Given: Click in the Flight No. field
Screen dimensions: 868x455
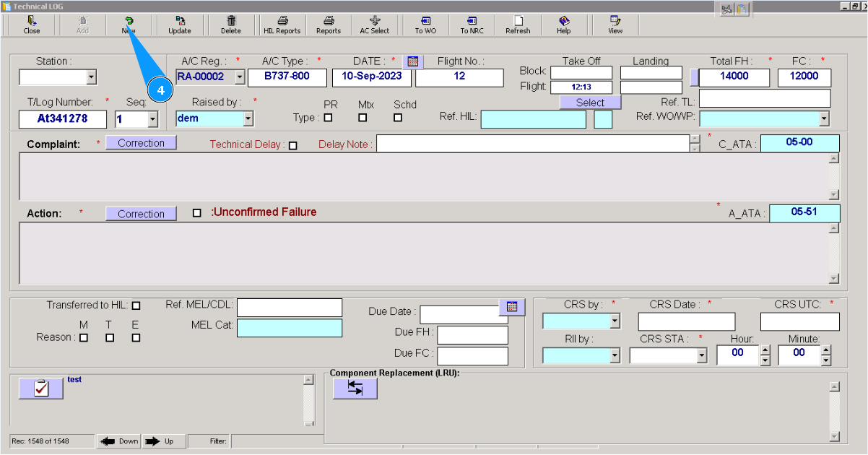Looking at the screenshot, I should [459, 77].
